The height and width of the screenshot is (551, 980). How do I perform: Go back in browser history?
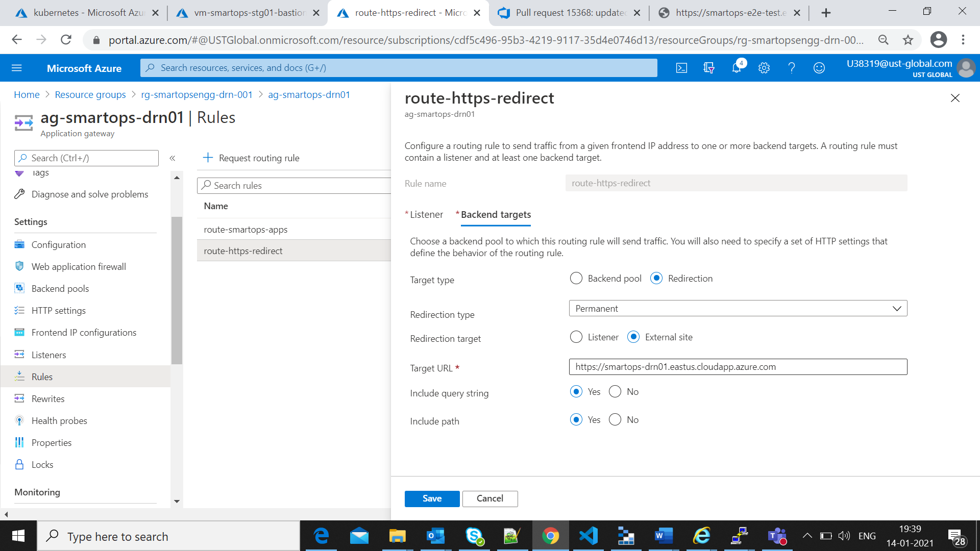(x=17, y=40)
